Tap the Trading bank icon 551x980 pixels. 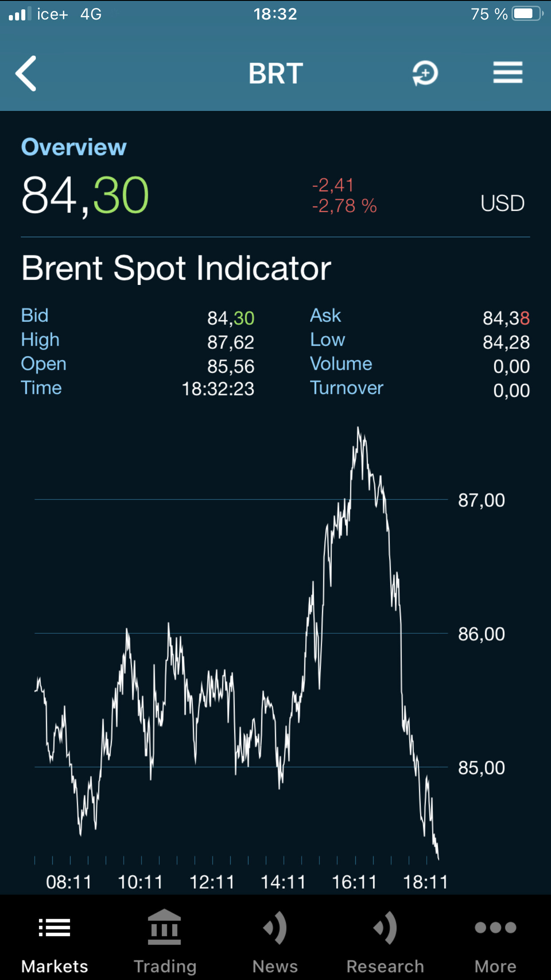[x=165, y=927]
